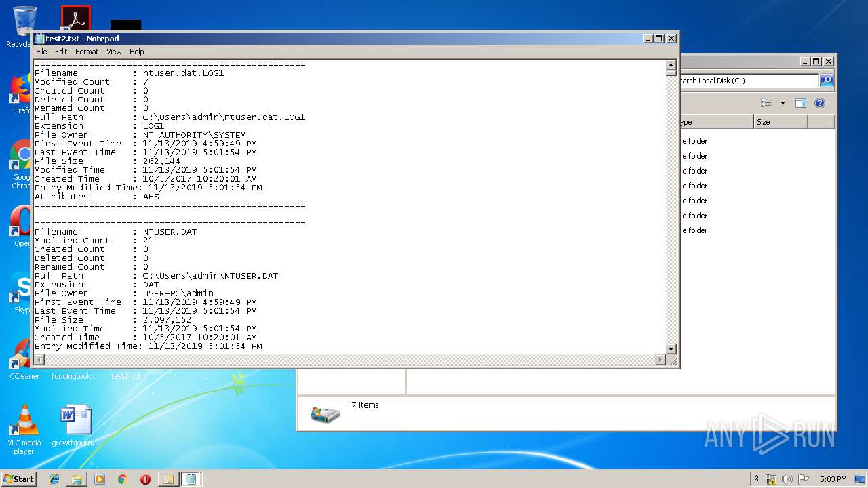This screenshot has height=488, width=868.
Task: Click the Search Local Disk (C:) field
Action: click(x=749, y=81)
